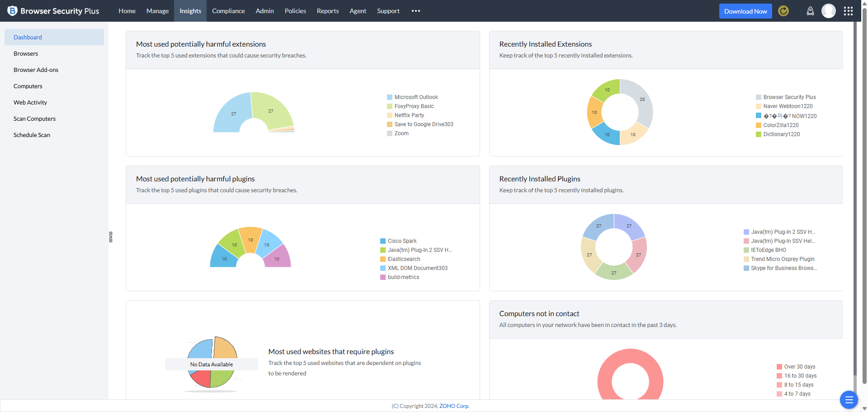Switch to the Reports tab
868x412 pixels.
pyautogui.click(x=327, y=11)
